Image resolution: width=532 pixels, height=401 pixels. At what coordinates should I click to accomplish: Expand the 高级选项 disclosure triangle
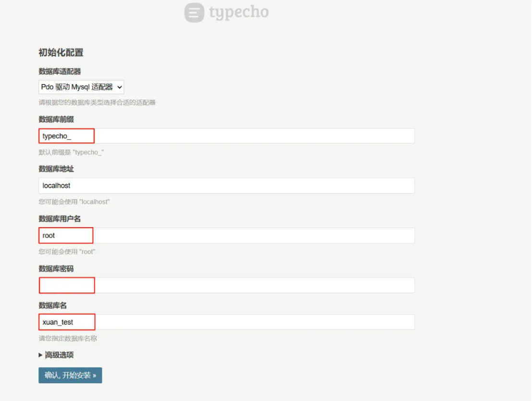point(41,355)
